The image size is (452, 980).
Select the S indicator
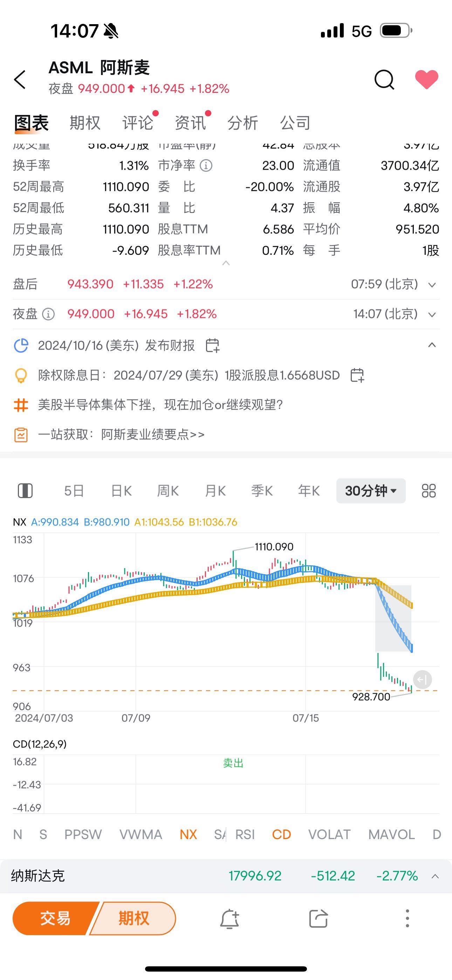pyautogui.click(x=43, y=834)
